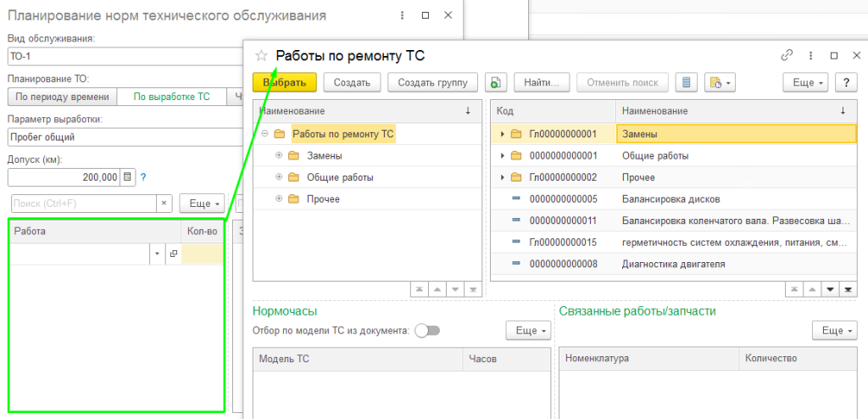Select Общие работы tree item
The height and width of the screenshot is (419, 868).
pos(340,177)
